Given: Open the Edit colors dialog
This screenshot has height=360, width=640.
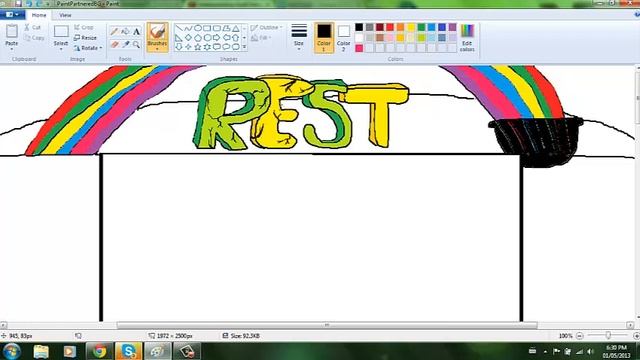Looking at the screenshot, I should 467,38.
